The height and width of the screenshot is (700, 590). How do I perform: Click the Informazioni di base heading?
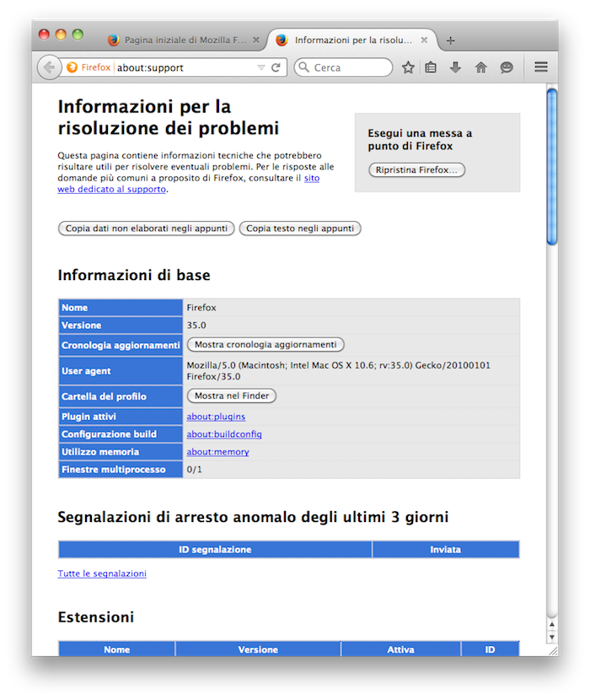pos(134,275)
